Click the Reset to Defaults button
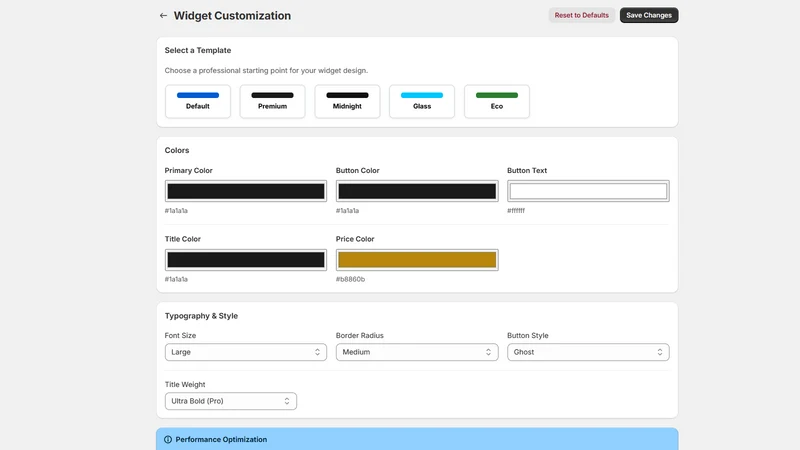 581,15
